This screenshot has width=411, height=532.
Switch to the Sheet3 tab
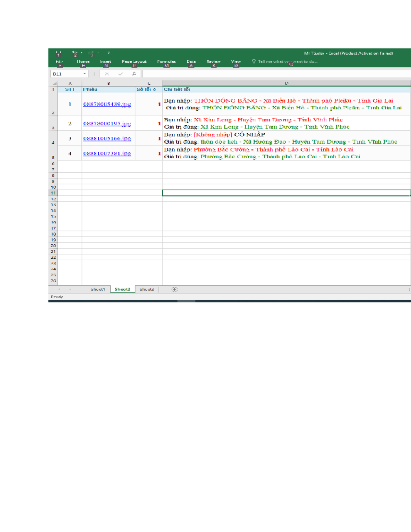(147, 289)
